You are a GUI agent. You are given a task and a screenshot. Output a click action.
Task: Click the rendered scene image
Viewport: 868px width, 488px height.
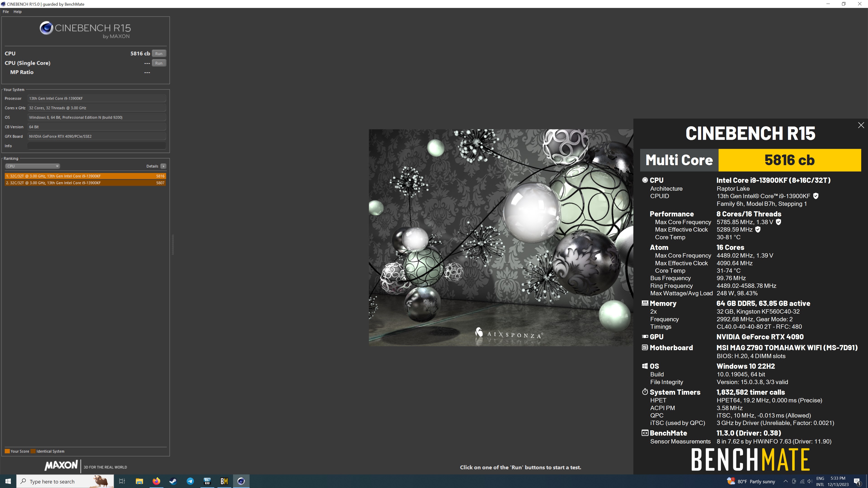[x=501, y=237]
